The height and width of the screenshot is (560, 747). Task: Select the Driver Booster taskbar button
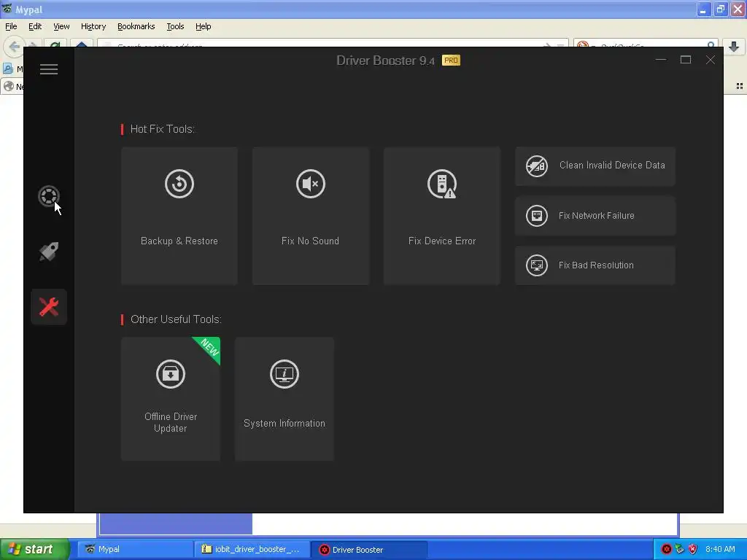(x=368, y=550)
